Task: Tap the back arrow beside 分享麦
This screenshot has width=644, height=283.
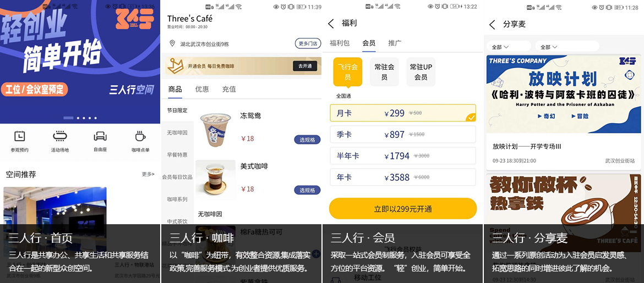Action: click(x=492, y=24)
